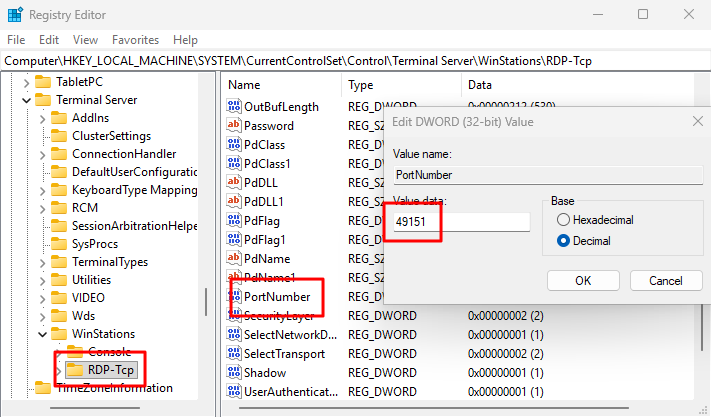Viewport: 711px width, 417px height.
Task: Select the Shadow DWORD value icon
Action: coord(234,373)
